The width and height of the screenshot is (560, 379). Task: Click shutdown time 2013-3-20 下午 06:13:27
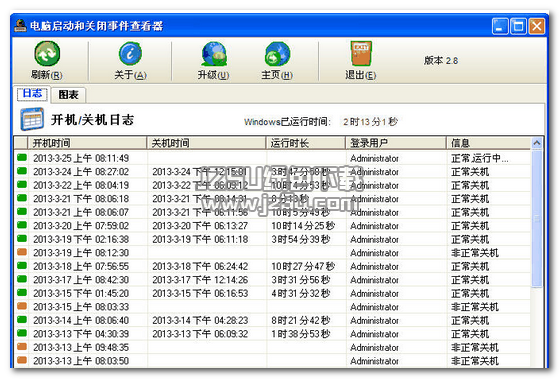200,226
